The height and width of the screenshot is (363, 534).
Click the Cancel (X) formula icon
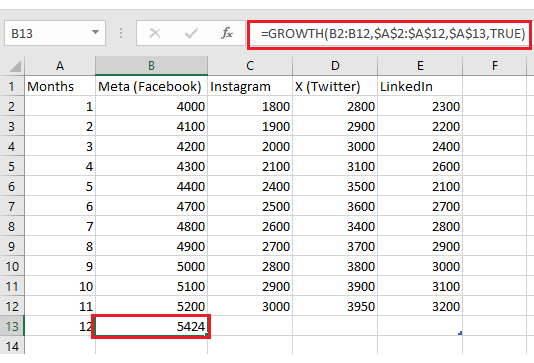point(155,33)
